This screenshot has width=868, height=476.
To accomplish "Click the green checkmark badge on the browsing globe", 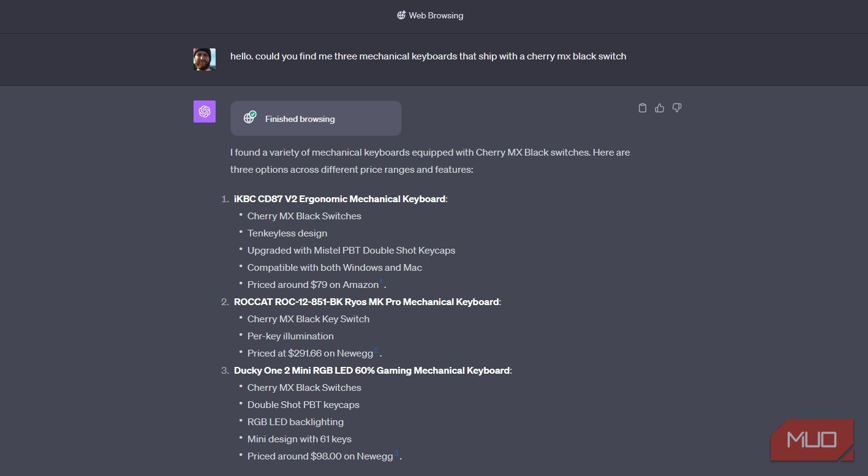I will pos(253,114).
